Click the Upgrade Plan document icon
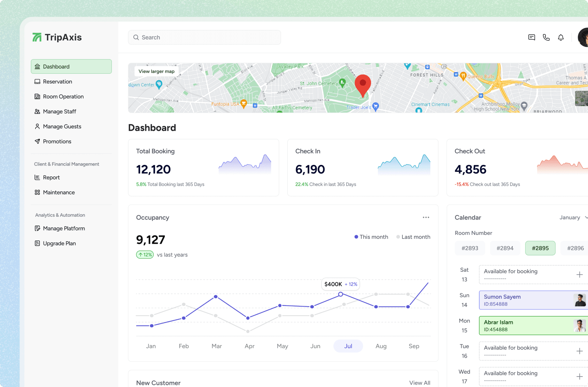Viewport: 588px width, 387px height. [37, 243]
